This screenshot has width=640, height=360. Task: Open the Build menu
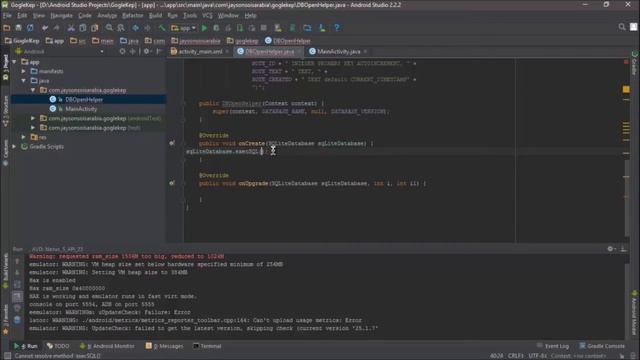(155, 16)
